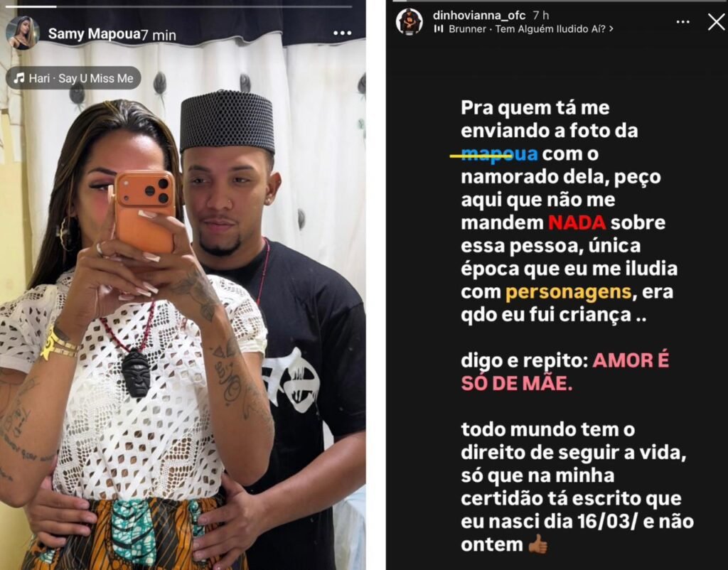This screenshot has width=728, height=570.
Task: Click the thumbs-up emoji after ontem
Action: tap(537, 544)
